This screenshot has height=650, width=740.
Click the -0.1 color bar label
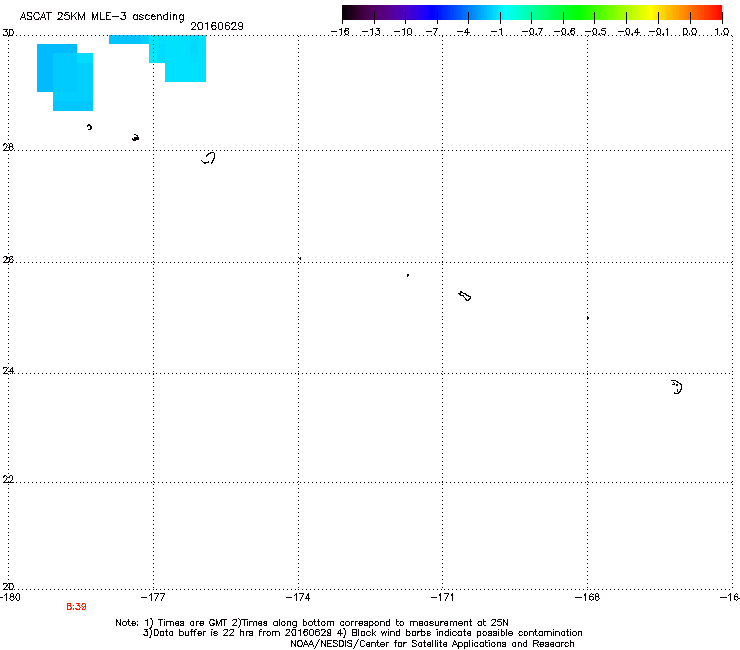pyautogui.click(x=659, y=32)
